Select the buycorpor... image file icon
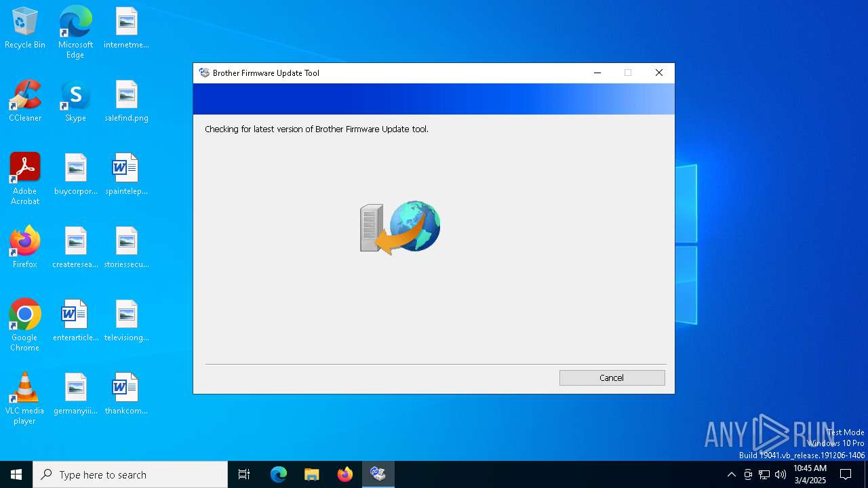Image resolution: width=868 pixels, height=488 pixels. click(x=75, y=175)
